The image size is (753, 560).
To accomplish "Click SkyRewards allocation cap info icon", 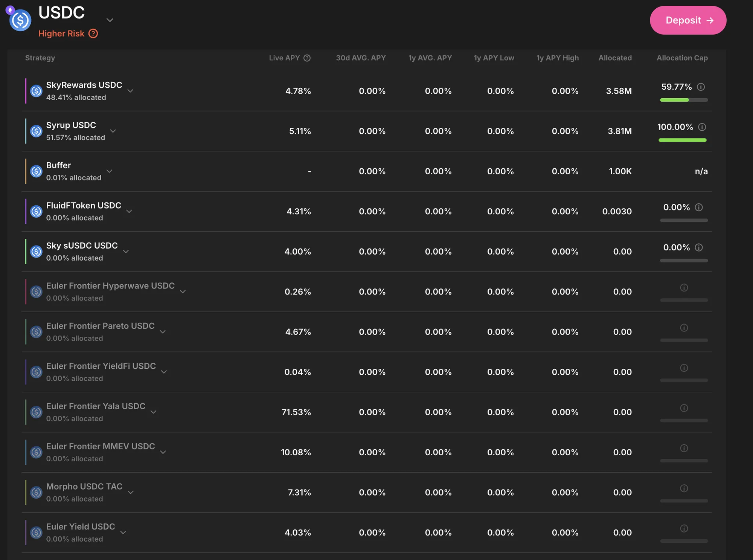I will pyautogui.click(x=701, y=87).
